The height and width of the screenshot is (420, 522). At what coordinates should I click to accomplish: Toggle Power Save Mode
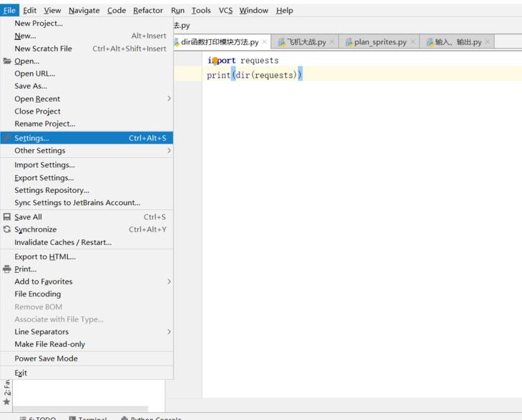click(x=87, y=359)
